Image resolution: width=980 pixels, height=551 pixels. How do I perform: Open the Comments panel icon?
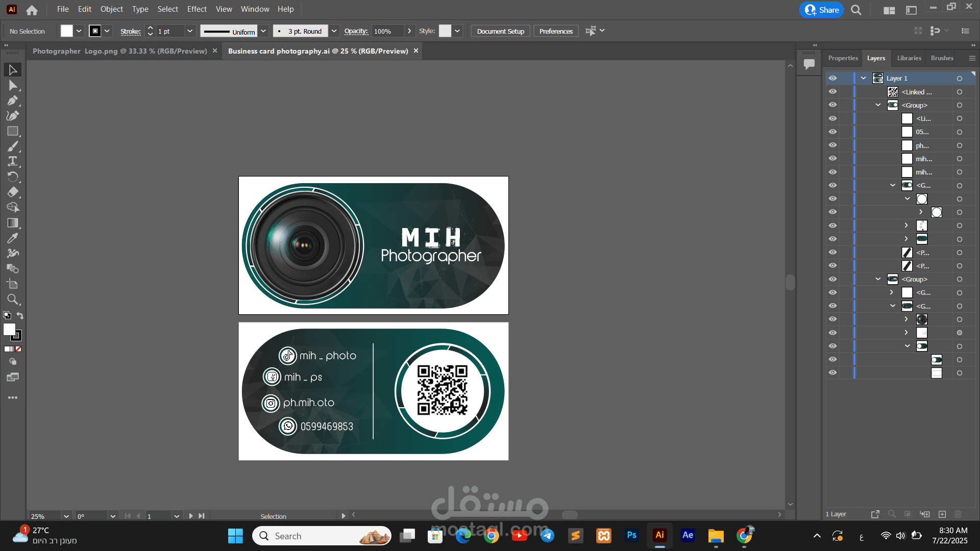tap(809, 64)
